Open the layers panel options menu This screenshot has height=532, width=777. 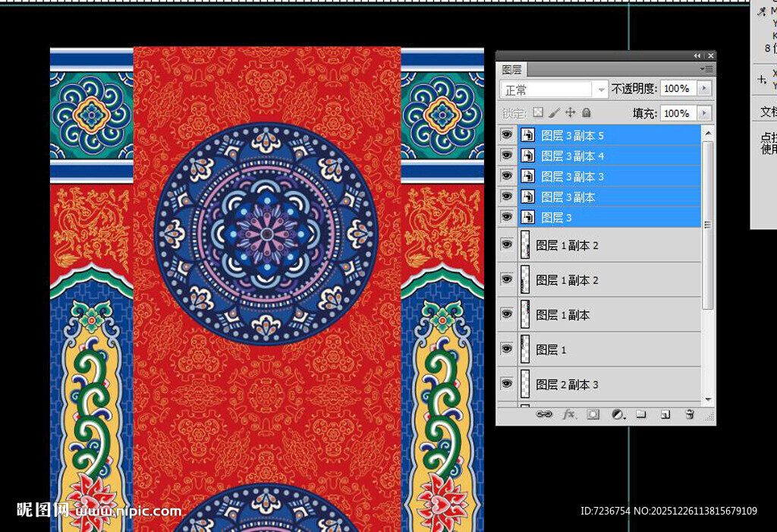(x=707, y=69)
